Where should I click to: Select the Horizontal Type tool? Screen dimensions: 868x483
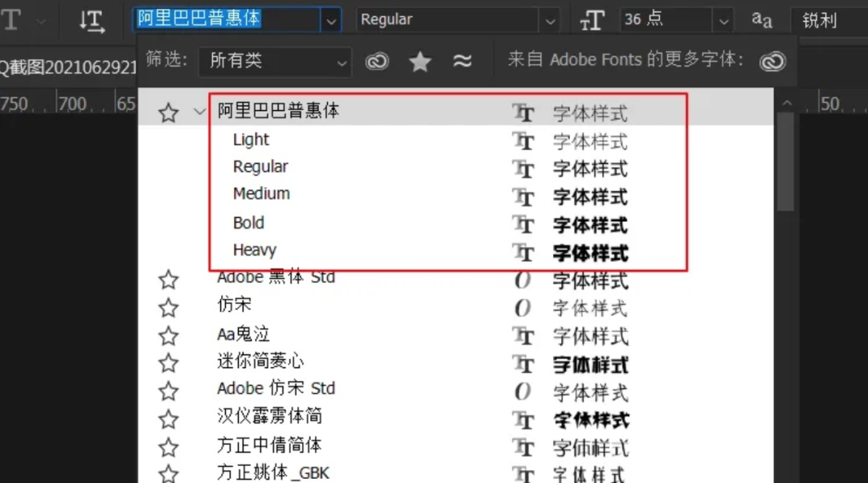coord(11,20)
